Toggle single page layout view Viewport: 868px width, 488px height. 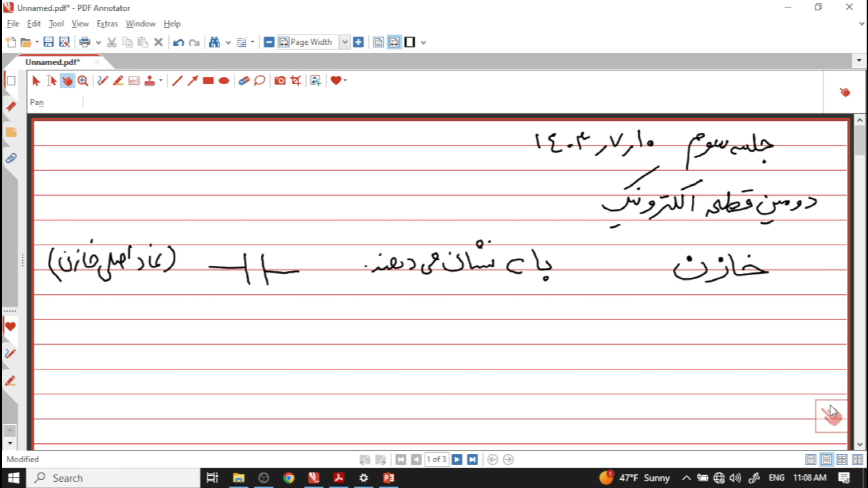(378, 42)
